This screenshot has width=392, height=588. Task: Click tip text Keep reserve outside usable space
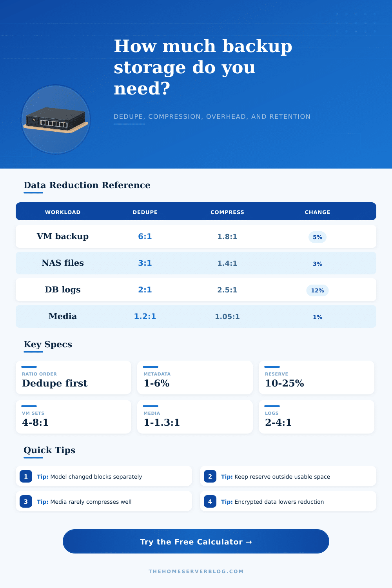(282, 477)
